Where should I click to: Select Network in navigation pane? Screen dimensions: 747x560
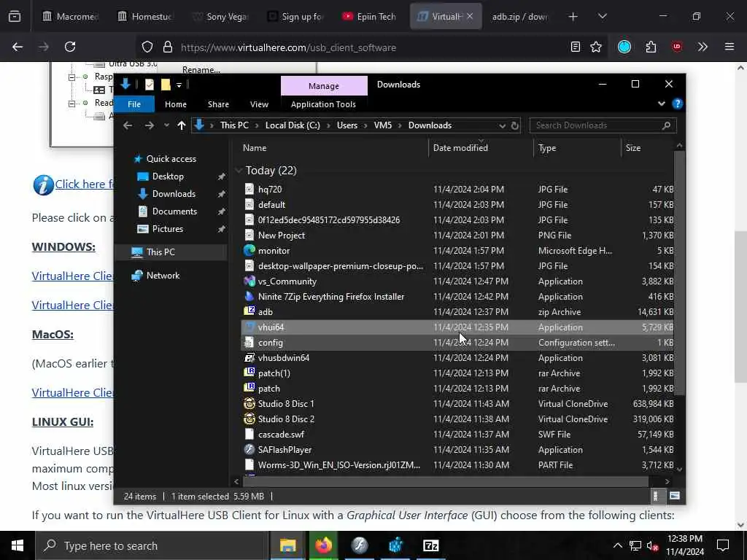tap(163, 275)
